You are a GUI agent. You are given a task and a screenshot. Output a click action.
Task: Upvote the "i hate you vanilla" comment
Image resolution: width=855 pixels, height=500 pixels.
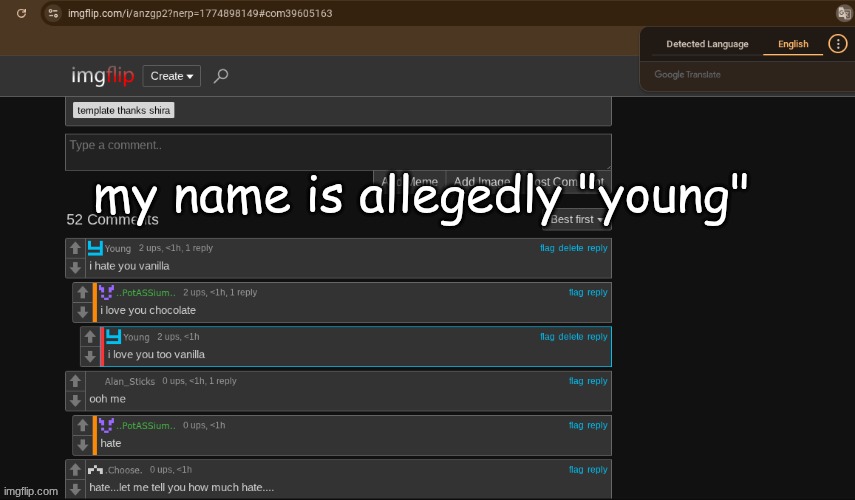74,248
